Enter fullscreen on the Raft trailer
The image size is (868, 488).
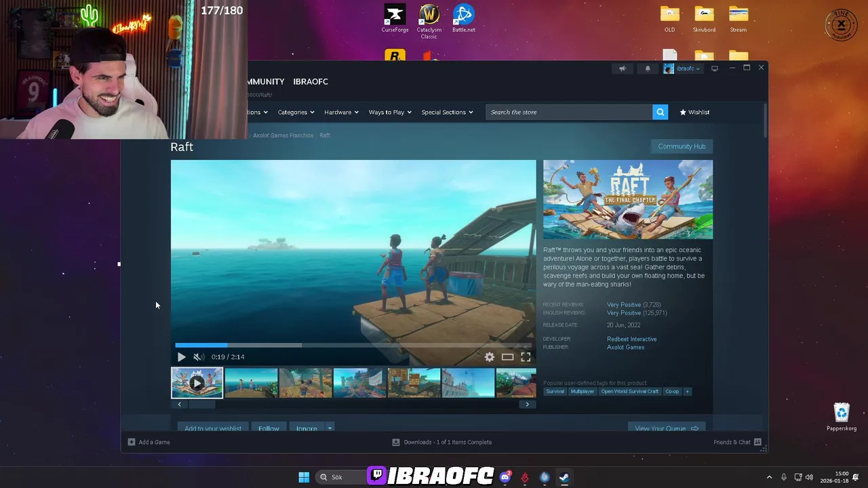pyautogui.click(x=526, y=357)
